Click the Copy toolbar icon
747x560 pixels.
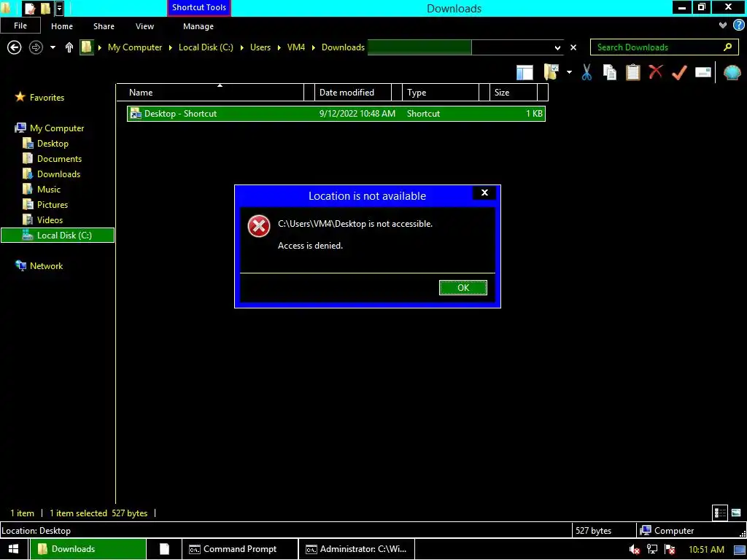(609, 72)
